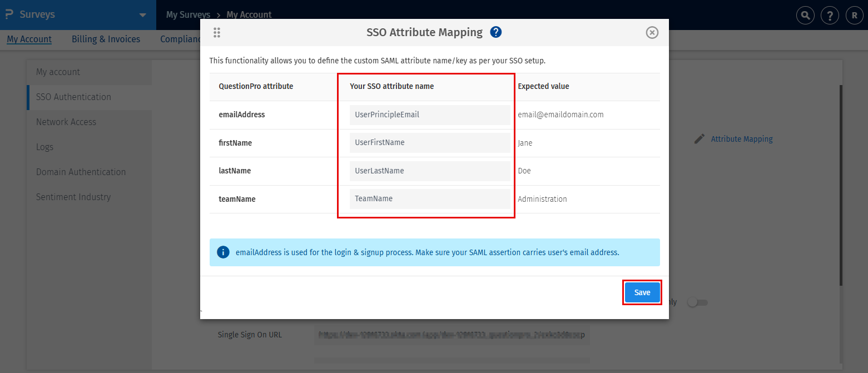Focus the firstName SSO attribute input

coord(429,142)
